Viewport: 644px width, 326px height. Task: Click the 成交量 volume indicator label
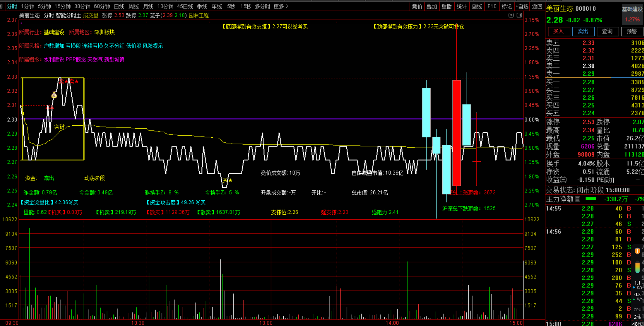point(91,15)
